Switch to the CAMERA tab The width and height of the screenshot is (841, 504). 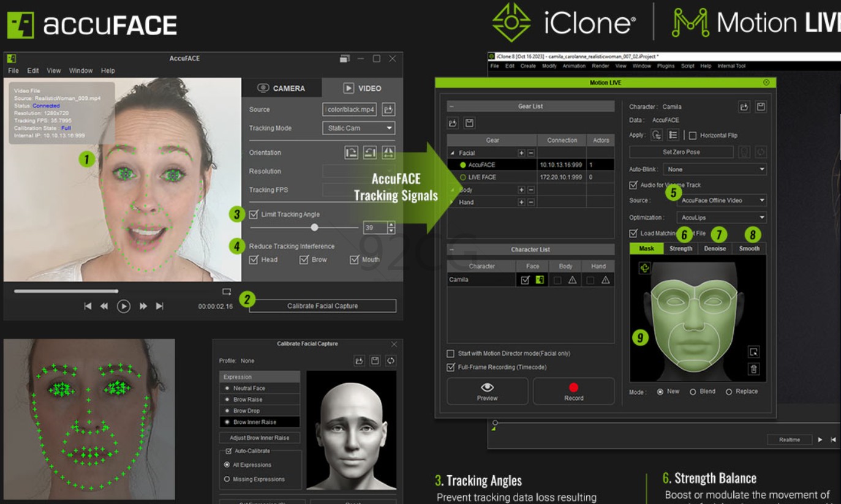coord(281,88)
